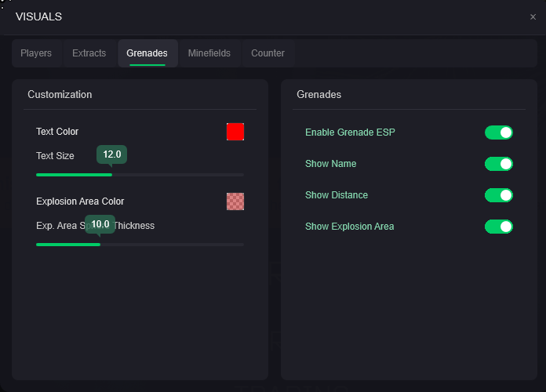546x392 pixels.
Task: Turn off the Show Name switch
Action: pyautogui.click(x=498, y=164)
